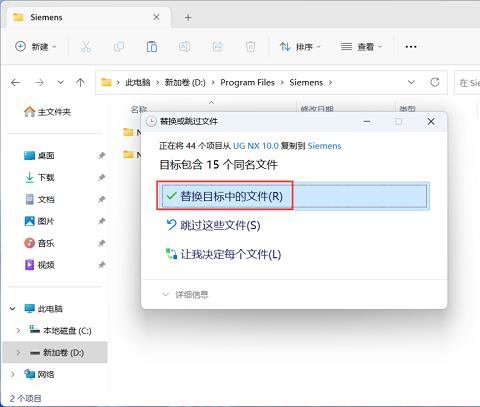This screenshot has width=480, height=407.
Task: Click Siemens in the address breadcrumb
Action: 306,82
